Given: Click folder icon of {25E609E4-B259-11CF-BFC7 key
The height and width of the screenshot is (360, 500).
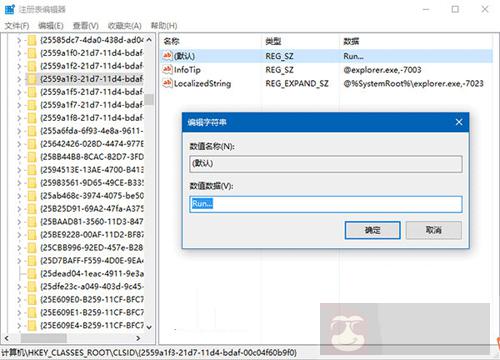Looking at the screenshot, I should pyautogui.click(x=32, y=325).
